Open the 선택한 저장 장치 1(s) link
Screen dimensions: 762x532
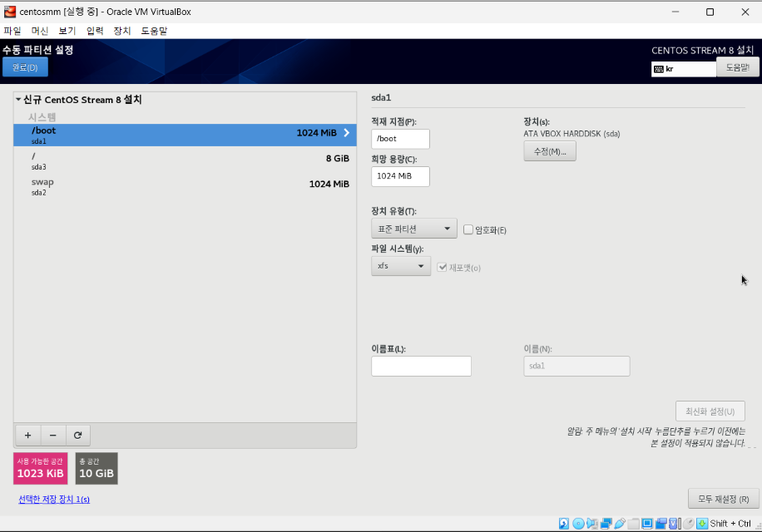point(54,500)
